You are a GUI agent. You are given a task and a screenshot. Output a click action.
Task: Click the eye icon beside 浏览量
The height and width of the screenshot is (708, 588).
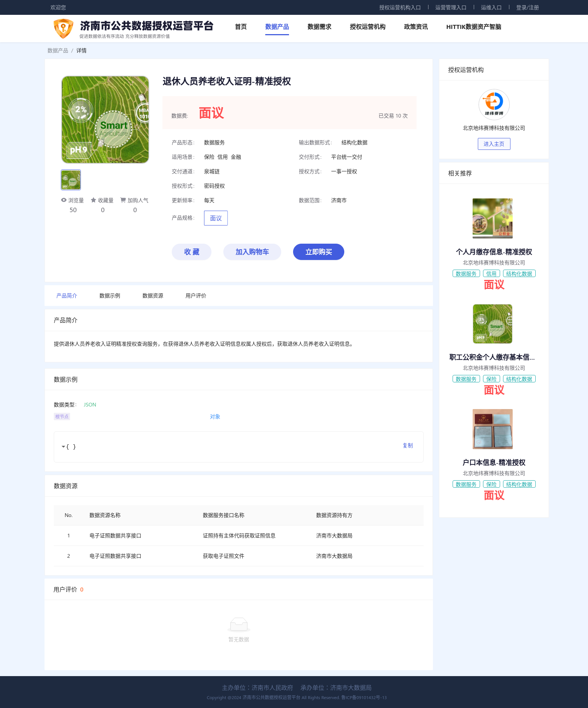(64, 200)
